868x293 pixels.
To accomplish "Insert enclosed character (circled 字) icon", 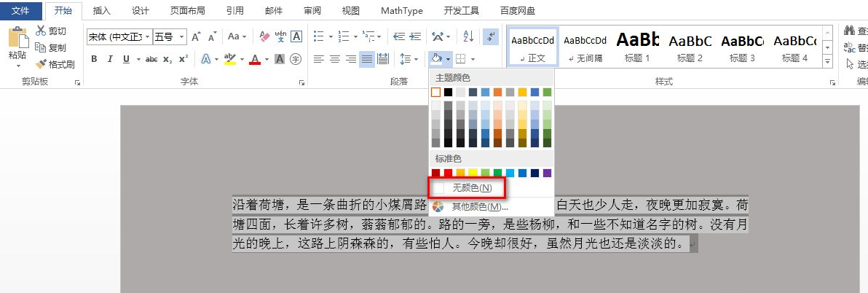I will pos(296,59).
